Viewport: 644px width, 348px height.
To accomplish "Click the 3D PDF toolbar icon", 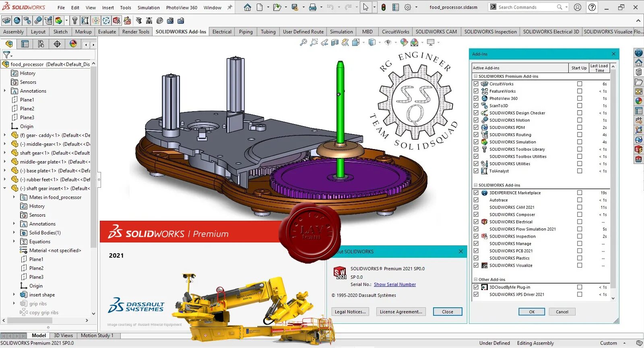I will [127, 21].
